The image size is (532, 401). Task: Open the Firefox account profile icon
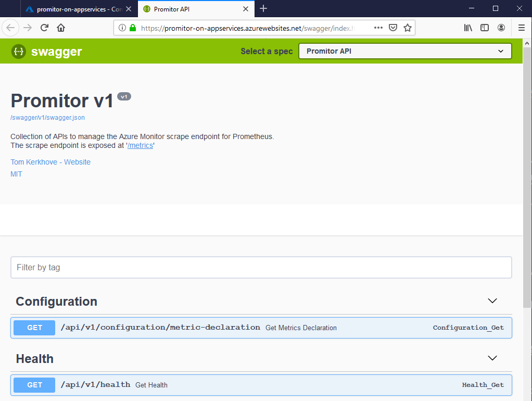(x=501, y=28)
